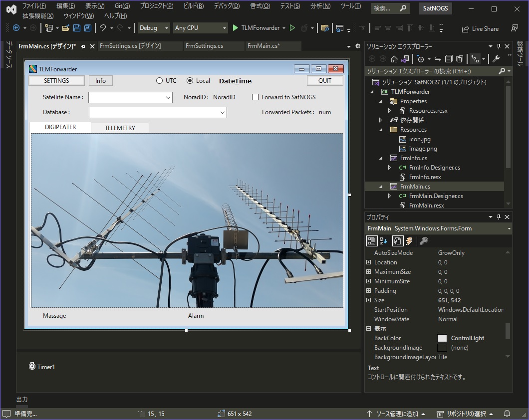Show Events lightning bolt in Properties
Screen dimensions: 529x420
(410, 241)
